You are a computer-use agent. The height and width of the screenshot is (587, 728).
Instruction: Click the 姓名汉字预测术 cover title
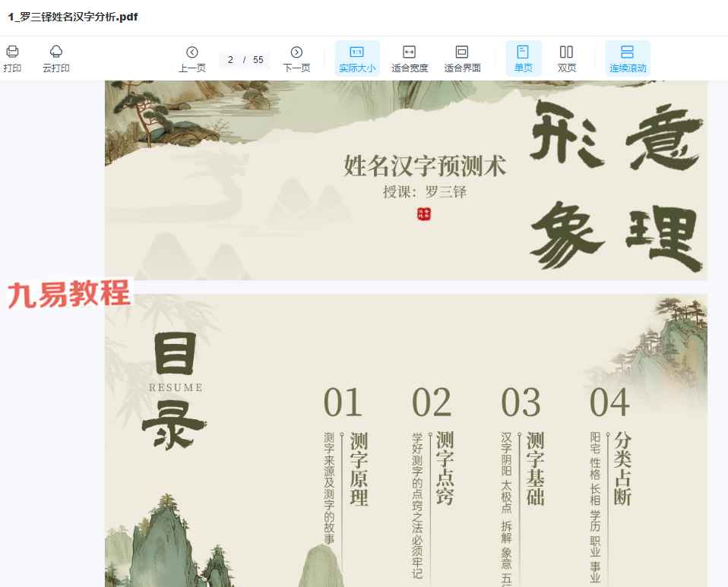pos(425,165)
